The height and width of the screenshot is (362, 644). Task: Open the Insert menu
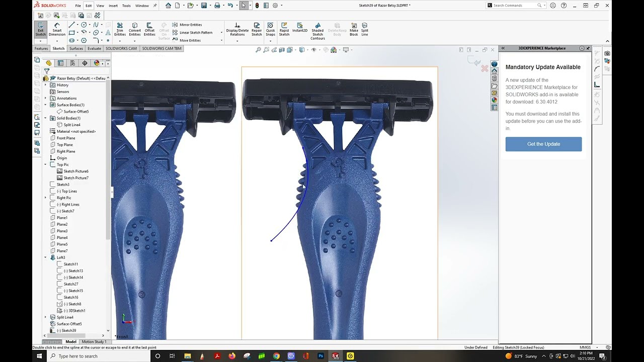(113, 6)
